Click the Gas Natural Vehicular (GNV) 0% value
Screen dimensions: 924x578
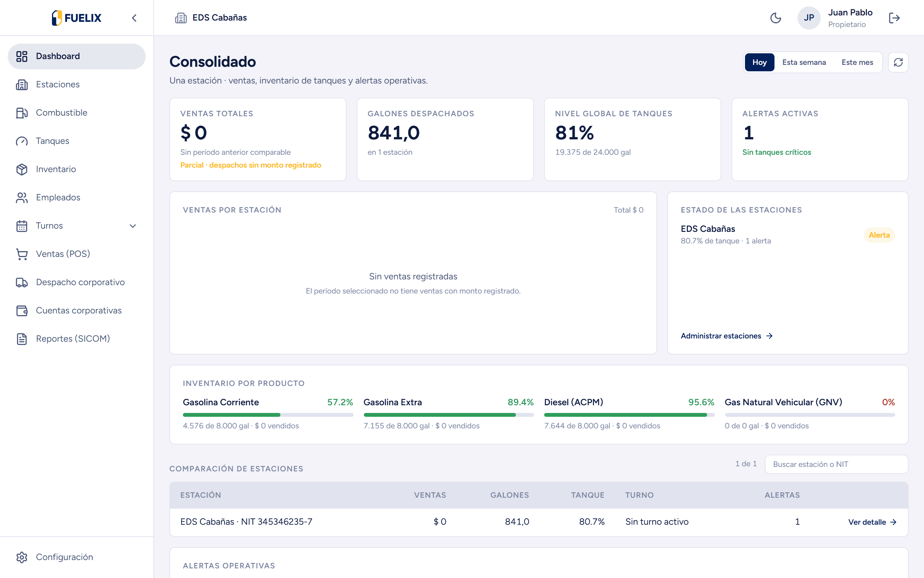point(888,402)
